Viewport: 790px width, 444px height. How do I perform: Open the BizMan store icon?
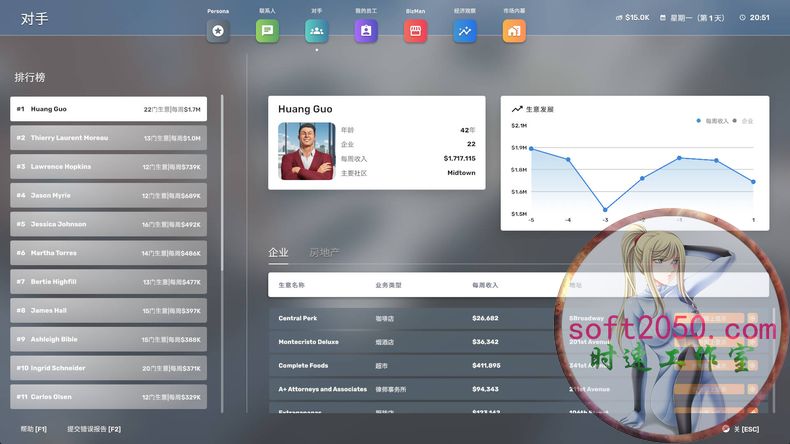(x=416, y=31)
